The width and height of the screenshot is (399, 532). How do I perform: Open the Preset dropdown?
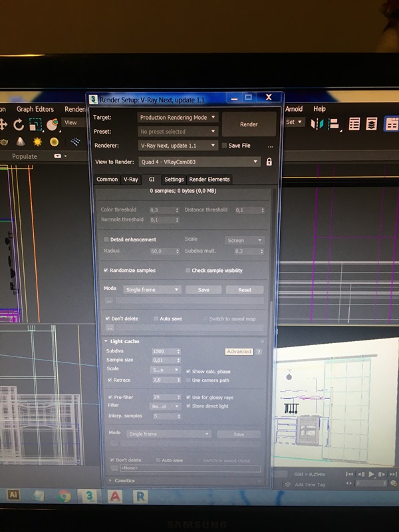pos(178,131)
